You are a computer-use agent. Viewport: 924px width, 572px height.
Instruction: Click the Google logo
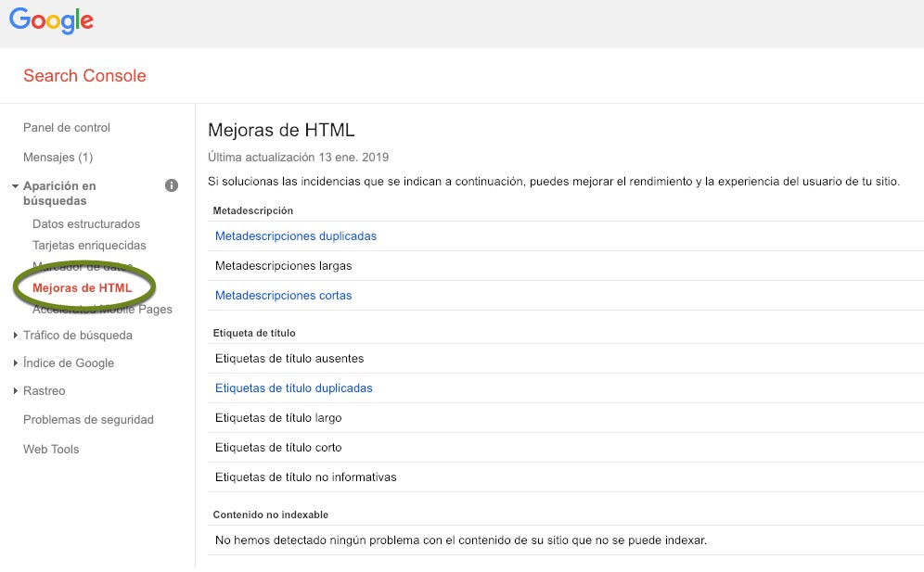(50, 20)
